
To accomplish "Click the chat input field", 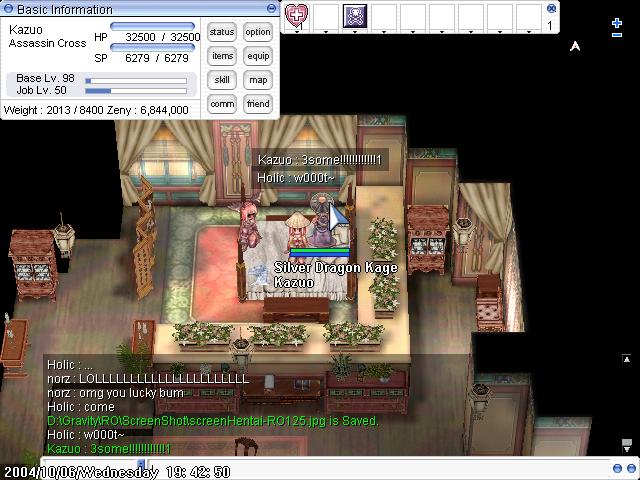I will click(x=378, y=463).
